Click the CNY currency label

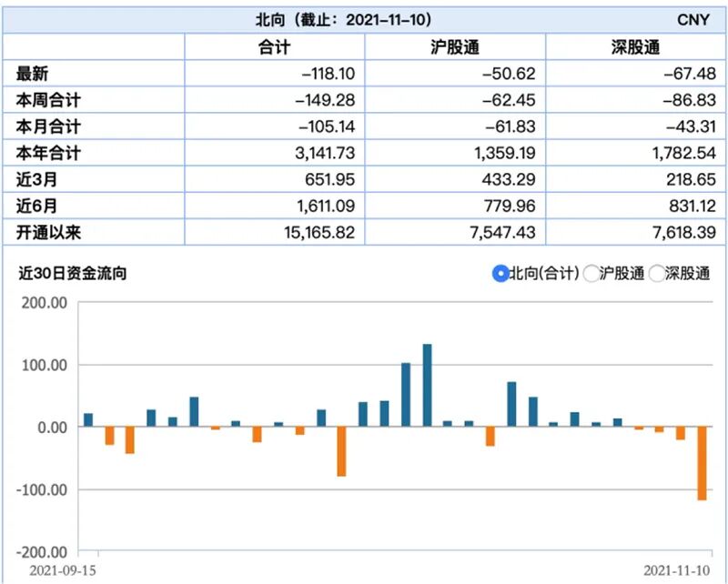(x=693, y=20)
